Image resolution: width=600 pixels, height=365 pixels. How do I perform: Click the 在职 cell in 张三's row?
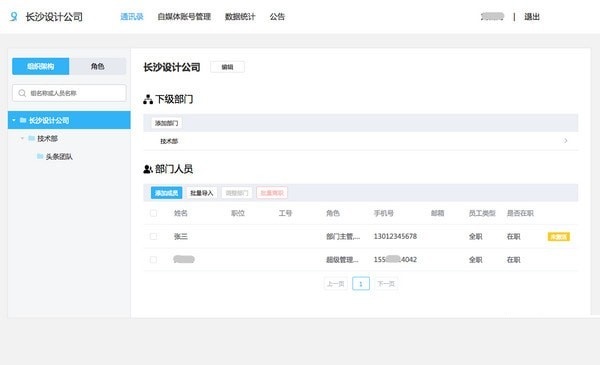point(514,236)
